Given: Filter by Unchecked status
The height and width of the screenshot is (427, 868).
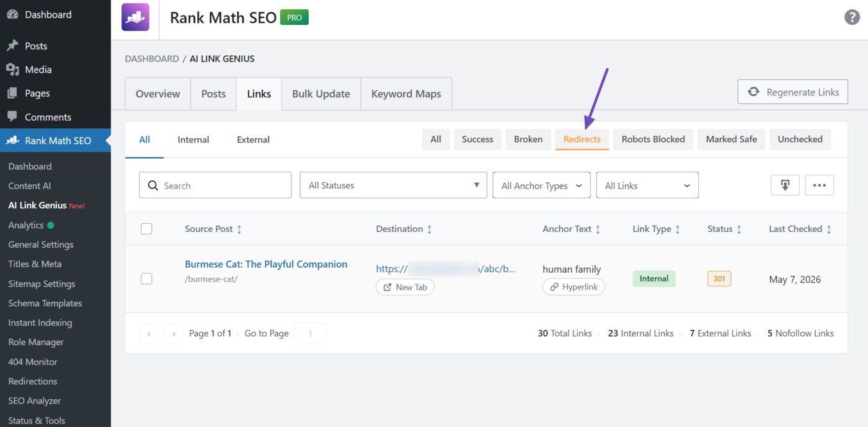Looking at the screenshot, I should click(800, 139).
